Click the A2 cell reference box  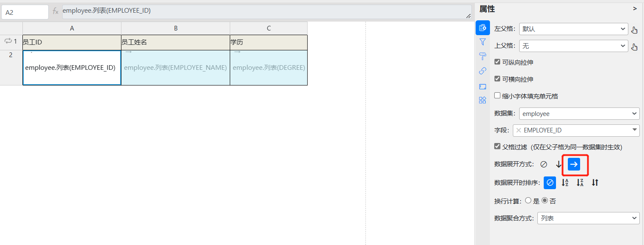pyautogui.click(x=25, y=12)
